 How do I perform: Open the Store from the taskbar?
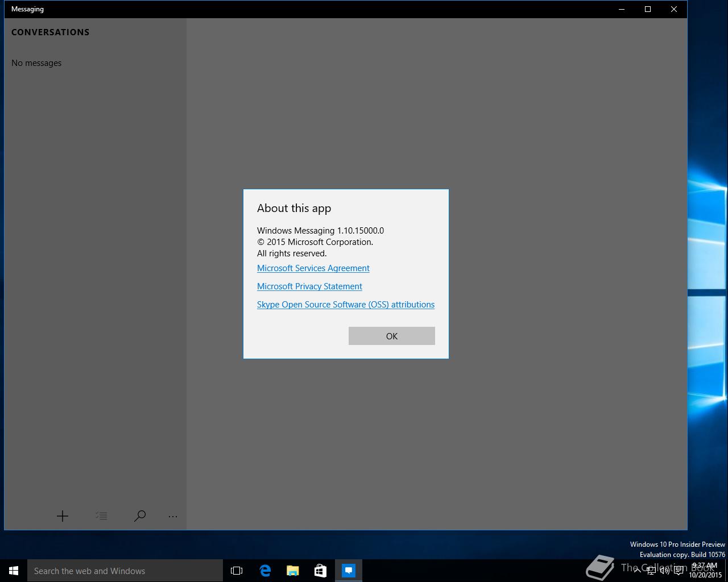pyautogui.click(x=321, y=571)
